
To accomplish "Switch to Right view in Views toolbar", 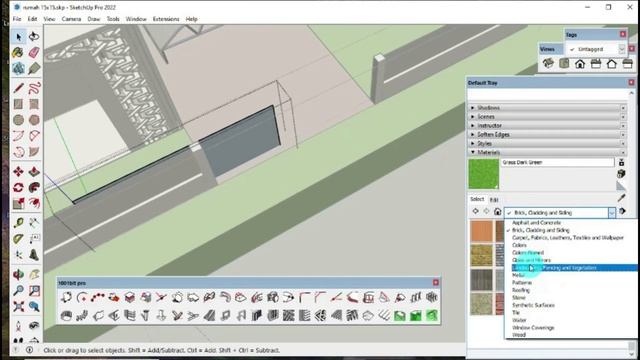I will coord(596,64).
